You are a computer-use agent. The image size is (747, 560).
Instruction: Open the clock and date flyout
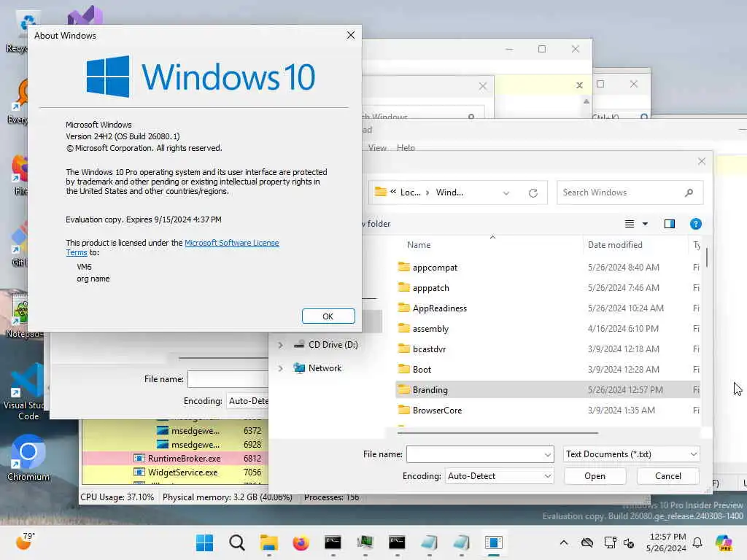pos(666,542)
